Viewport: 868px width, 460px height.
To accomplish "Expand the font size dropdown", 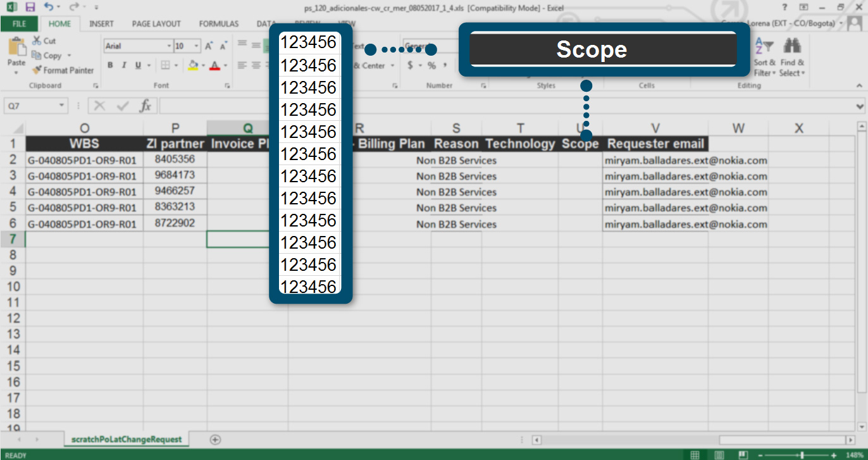I will click(196, 46).
